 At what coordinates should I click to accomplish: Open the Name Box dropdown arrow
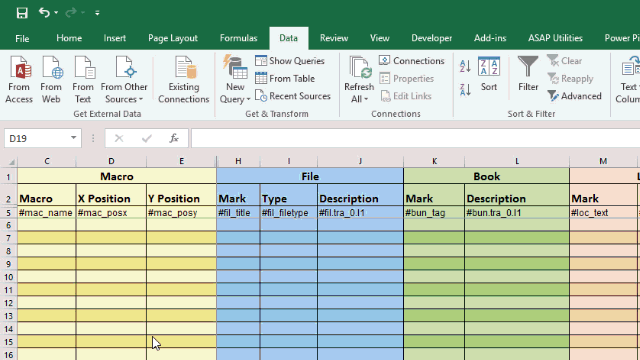73,138
